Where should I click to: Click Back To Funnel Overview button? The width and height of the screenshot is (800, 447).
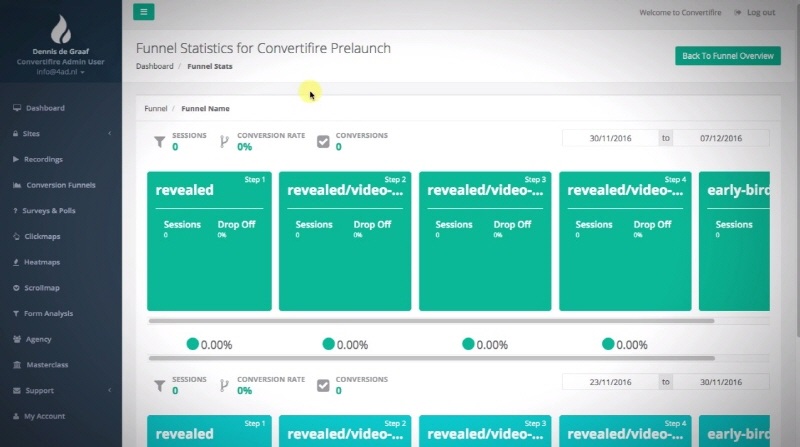tap(728, 56)
